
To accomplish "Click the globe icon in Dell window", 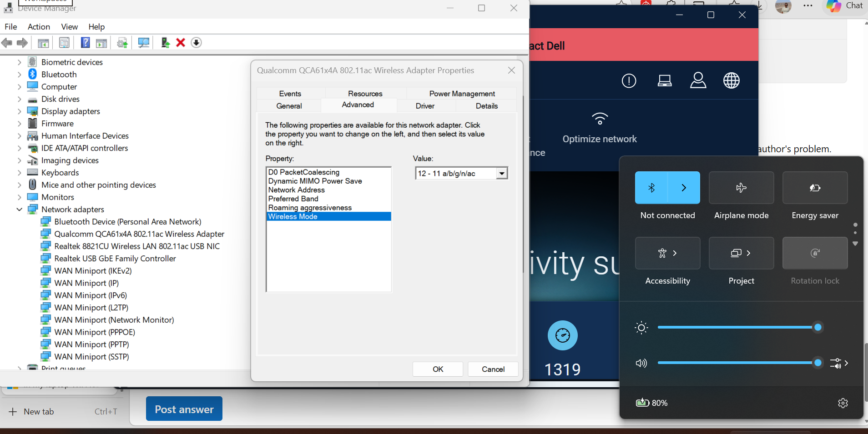I will (x=732, y=80).
